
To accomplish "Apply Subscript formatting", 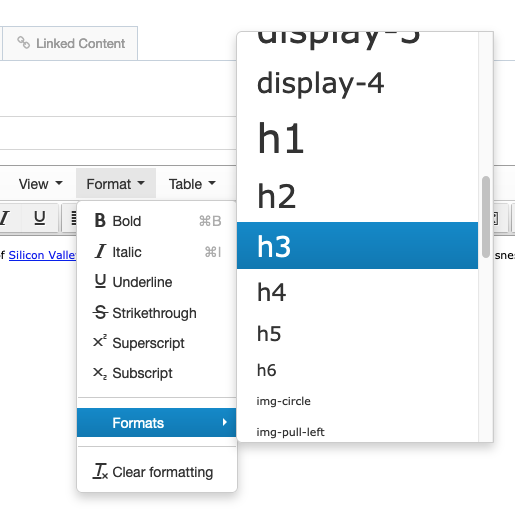I will tap(157, 373).
